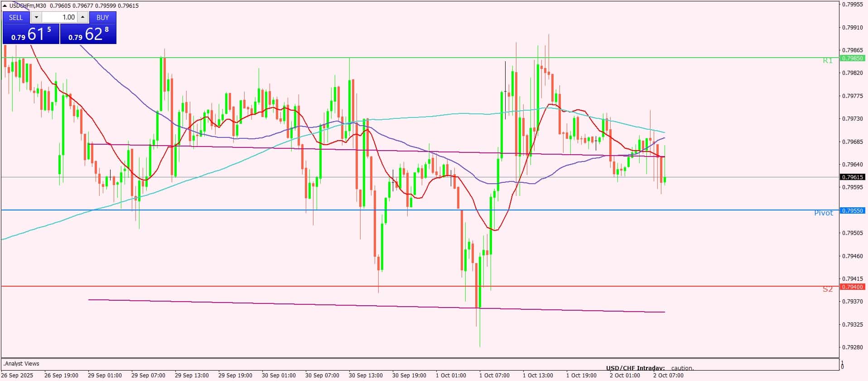Click the SELL button

coord(16,17)
